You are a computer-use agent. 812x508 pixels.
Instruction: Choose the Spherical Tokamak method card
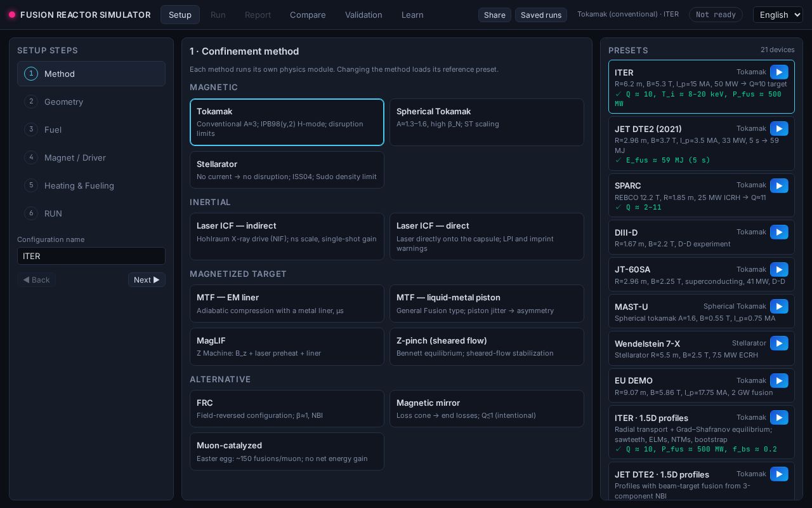[x=487, y=122]
